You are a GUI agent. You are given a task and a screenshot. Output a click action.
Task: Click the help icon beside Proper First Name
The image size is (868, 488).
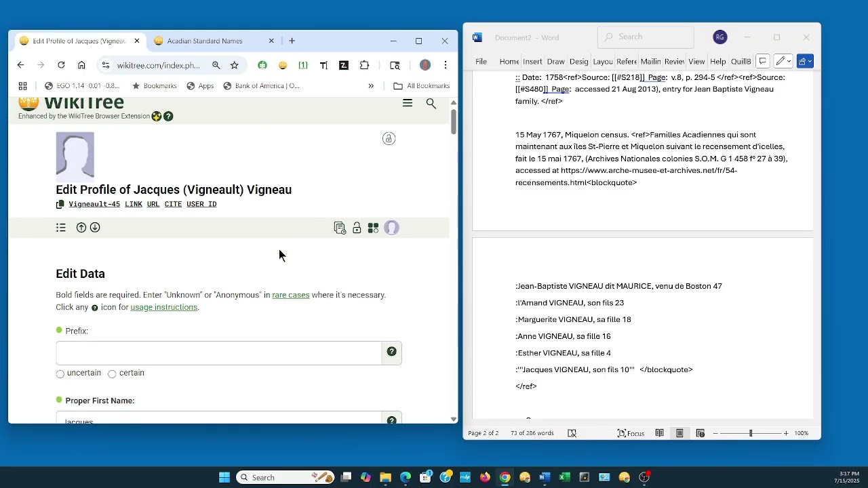[x=392, y=420]
